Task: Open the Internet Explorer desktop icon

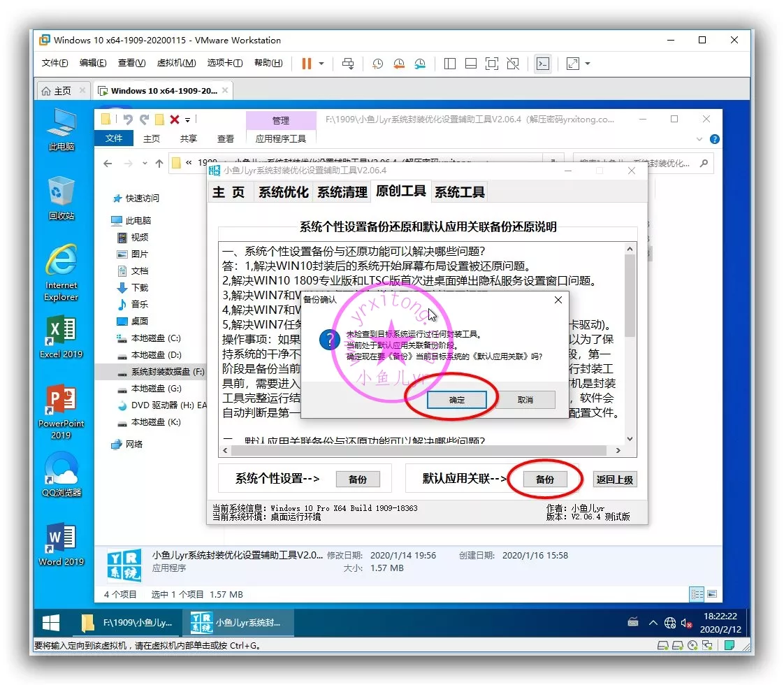Action: (x=61, y=268)
